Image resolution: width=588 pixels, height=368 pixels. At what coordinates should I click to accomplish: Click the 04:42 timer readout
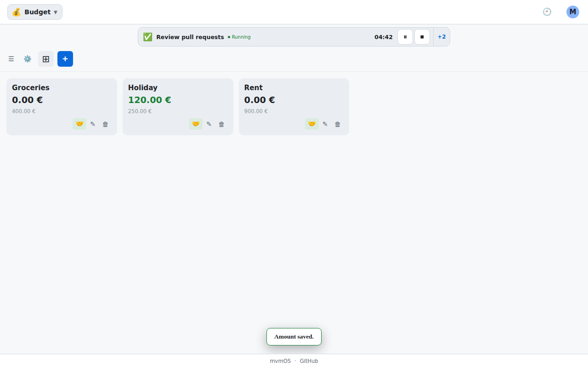coord(384,37)
